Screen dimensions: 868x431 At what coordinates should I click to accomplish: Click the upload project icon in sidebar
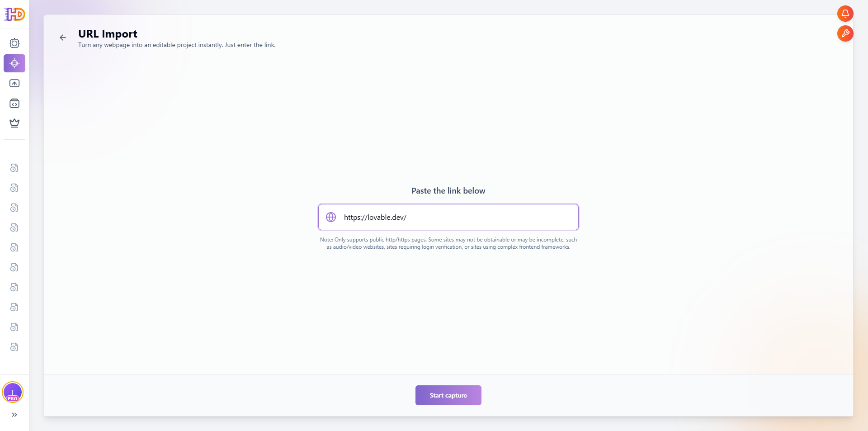pos(14,83)
